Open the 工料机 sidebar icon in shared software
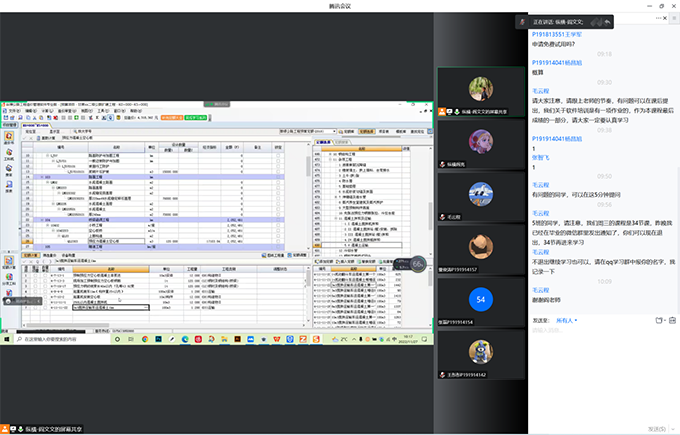680x435 pixels. coord(9,152)
